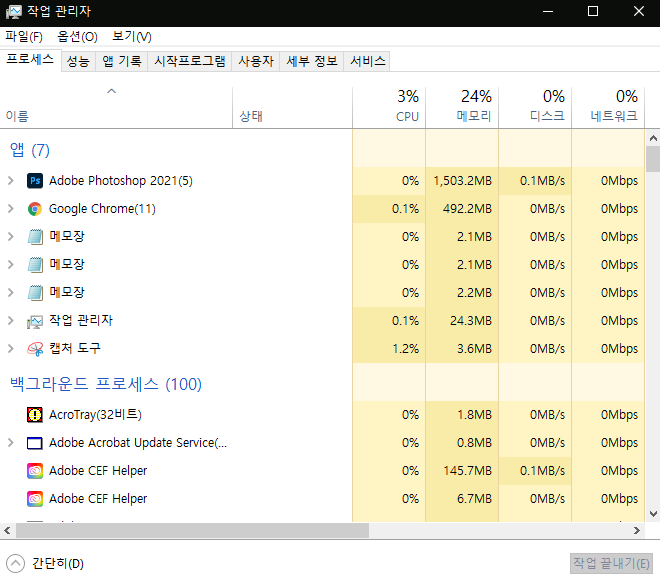
Task: Click the horizontal scrollbar right arrow
Action: [637, 531]
